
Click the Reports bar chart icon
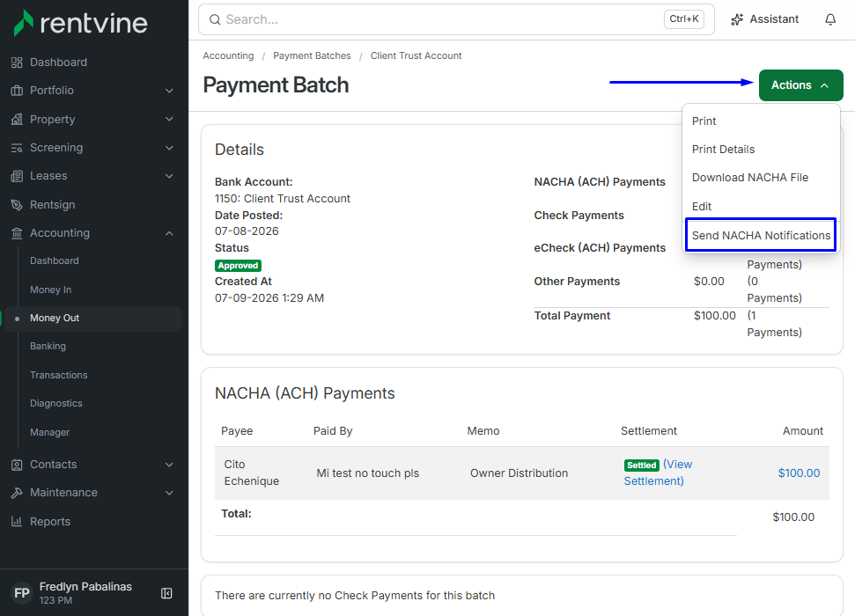coord(17,522)
